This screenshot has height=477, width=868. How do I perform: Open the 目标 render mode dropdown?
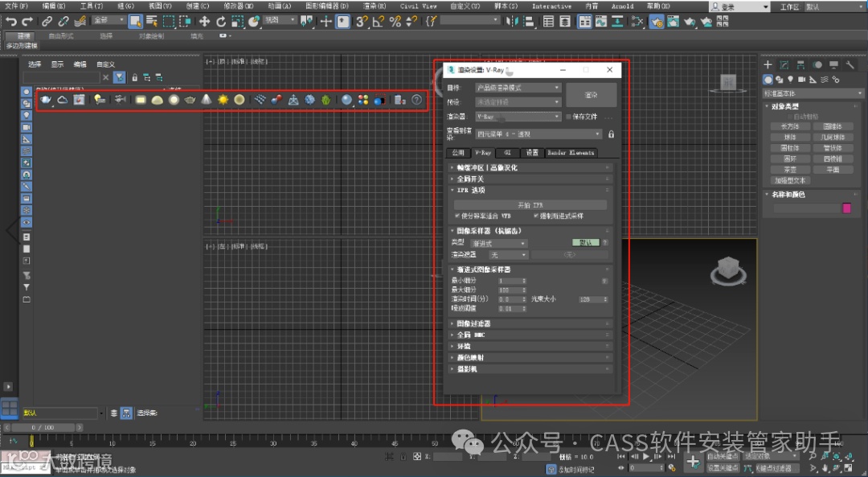point(518,88)
